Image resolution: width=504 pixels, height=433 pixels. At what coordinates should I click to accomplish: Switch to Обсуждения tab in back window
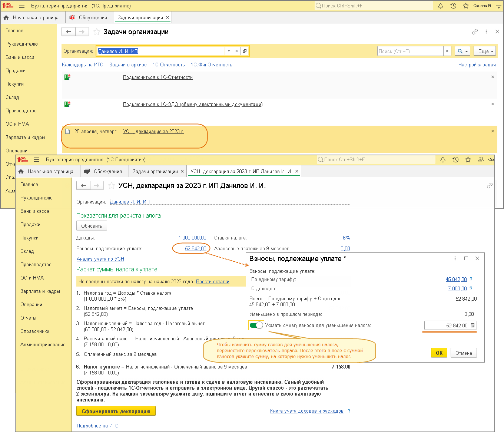pos(89,17)
